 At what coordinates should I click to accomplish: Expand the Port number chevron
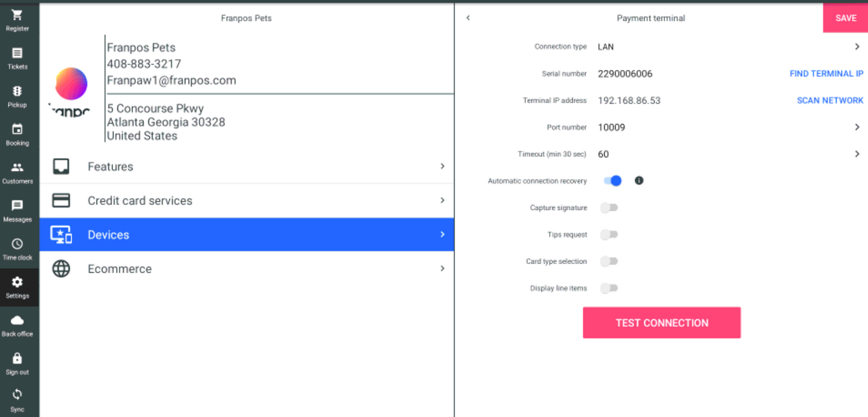click(x=857, y=127)
